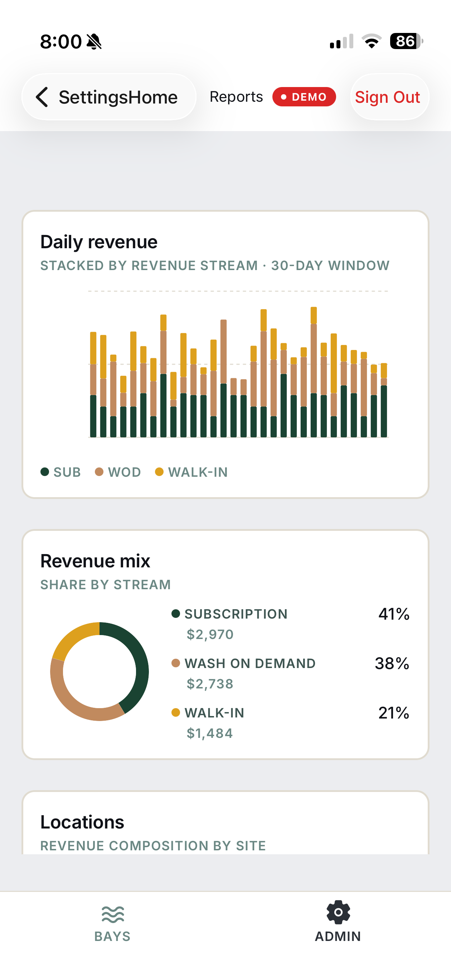Select the WALK-IN legend item
This screenshot has height=980, width=451.
191,472
